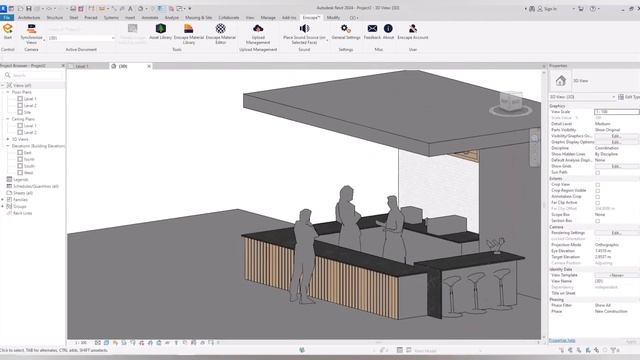Select Site under Floor Plans
This screenshot has width=640, height=360.
click(x=27, y=112)
